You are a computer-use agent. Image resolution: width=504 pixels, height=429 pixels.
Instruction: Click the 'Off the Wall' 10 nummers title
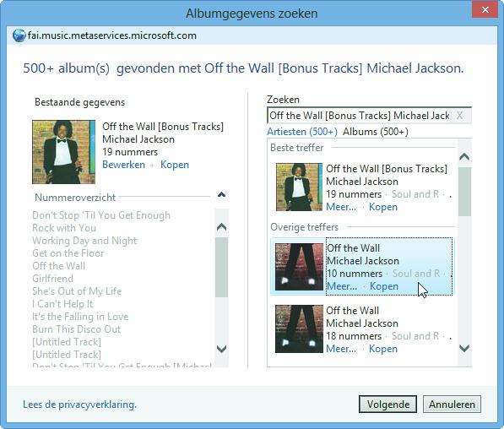click(354, 248)
